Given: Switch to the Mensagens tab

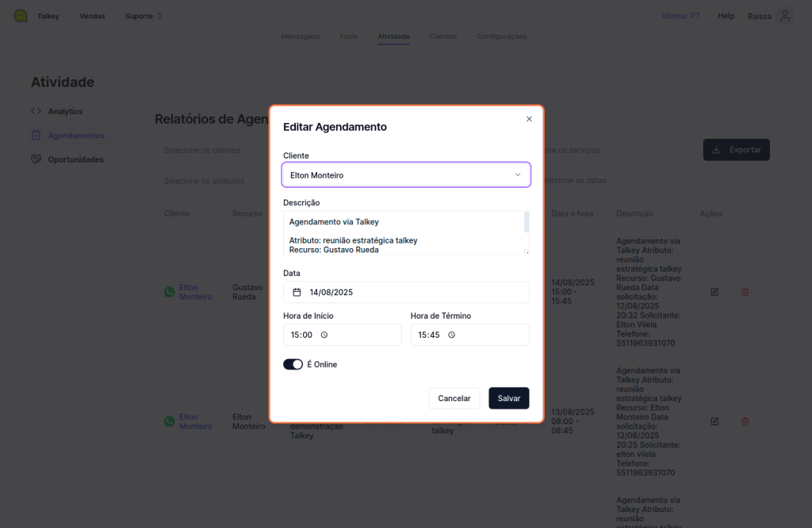Looking at the screenshot, I should click(x=301, y=36).
